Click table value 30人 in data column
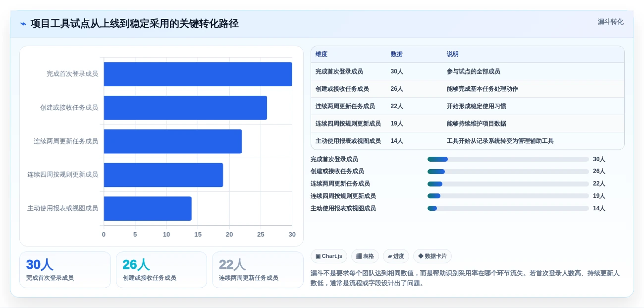644x308 pixels. tap(397, 71)
